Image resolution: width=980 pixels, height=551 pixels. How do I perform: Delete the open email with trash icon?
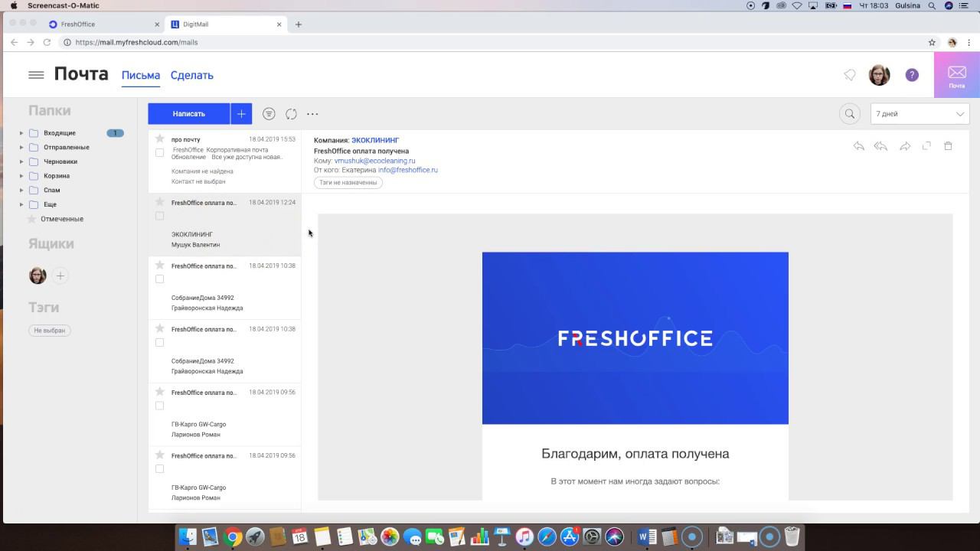click(948, 145)
